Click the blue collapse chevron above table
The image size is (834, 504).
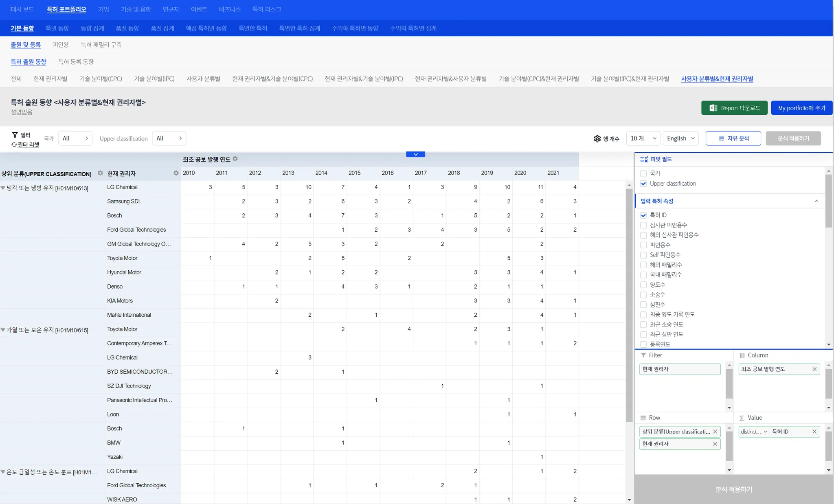coord(415,154)
